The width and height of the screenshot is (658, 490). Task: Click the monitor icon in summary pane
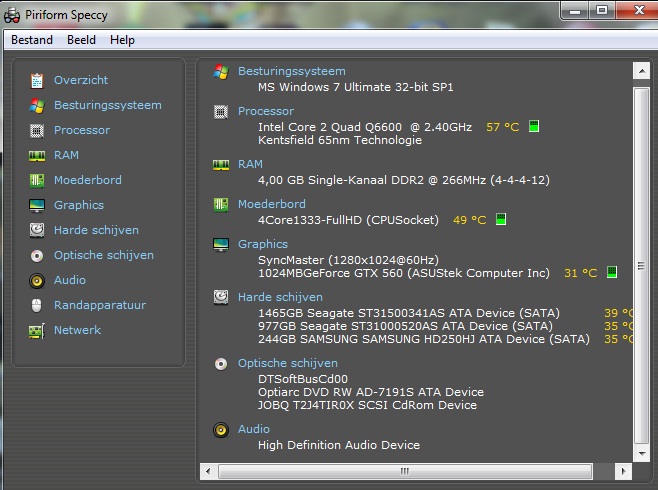(221, 245)
